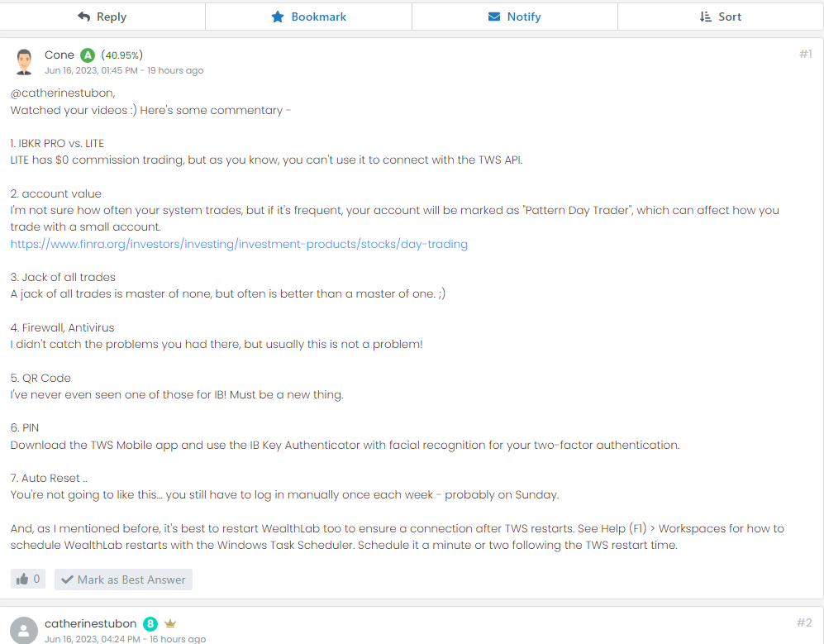Click the Sort arrows icon

tap(705, 17)
